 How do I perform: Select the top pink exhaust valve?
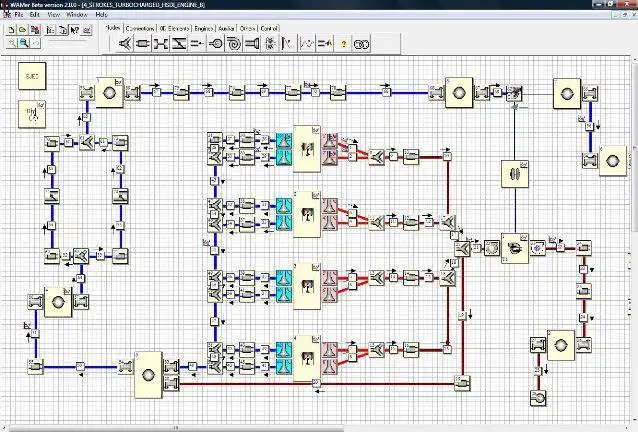pyautogui.click(x=330, y=141)
